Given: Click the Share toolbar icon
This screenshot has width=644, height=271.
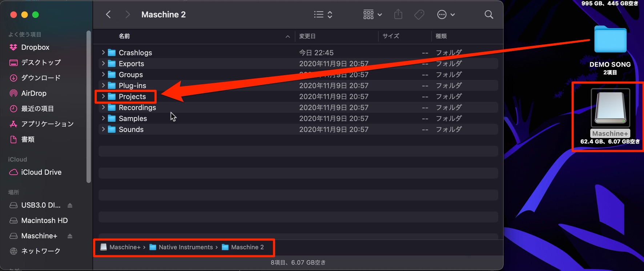Looking at the screenshot, I should click(x=398, y=14).
